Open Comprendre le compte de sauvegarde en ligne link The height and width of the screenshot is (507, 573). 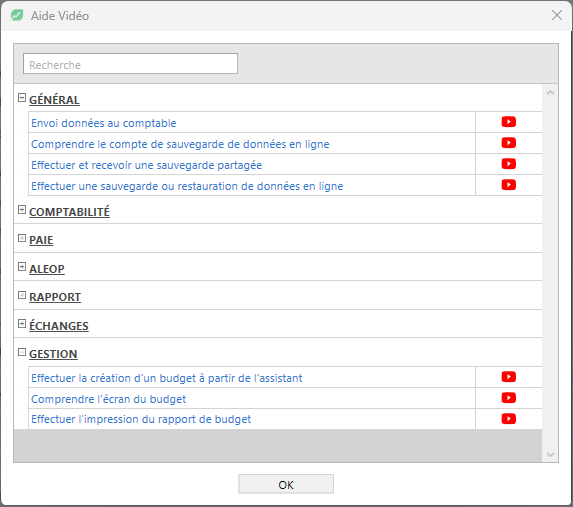[180, 144]
